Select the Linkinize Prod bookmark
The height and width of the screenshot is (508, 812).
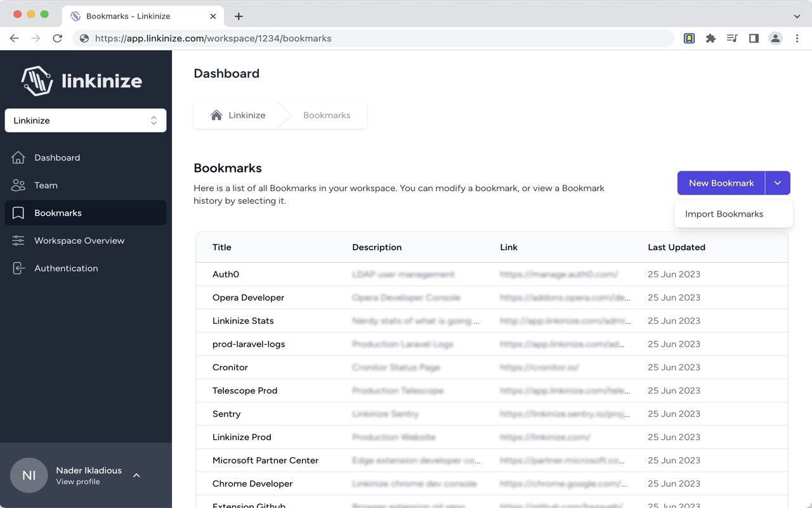492,437
